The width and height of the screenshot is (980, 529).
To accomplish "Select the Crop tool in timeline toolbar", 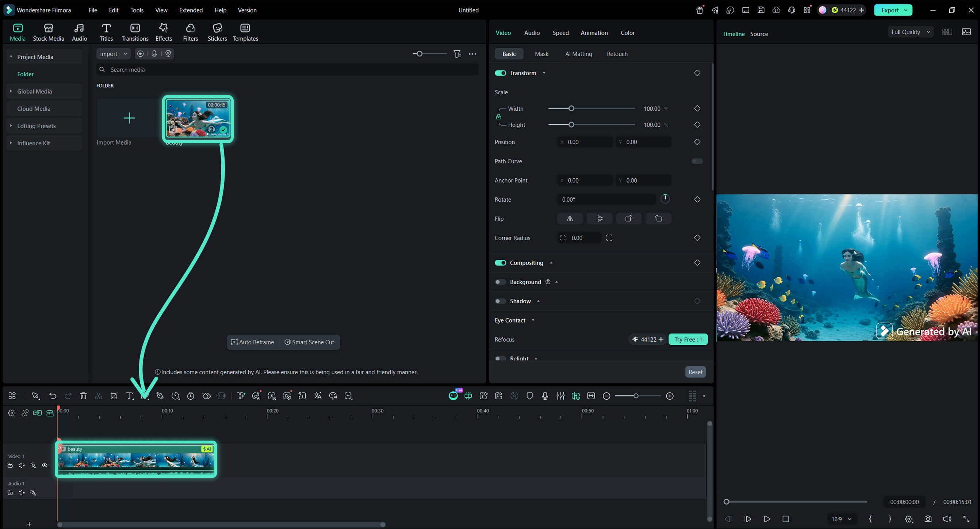I will [x=114, y=396].
